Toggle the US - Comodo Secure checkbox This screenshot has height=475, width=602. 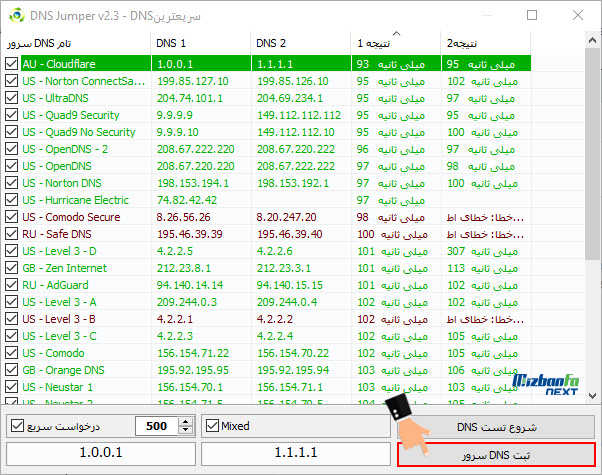click(x=12, y=217)
